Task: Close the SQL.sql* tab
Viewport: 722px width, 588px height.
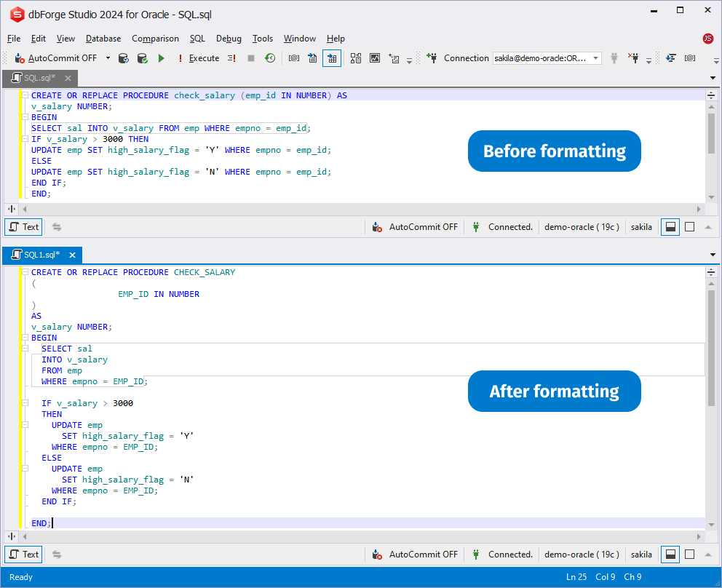Action: (x=68, y=79)
